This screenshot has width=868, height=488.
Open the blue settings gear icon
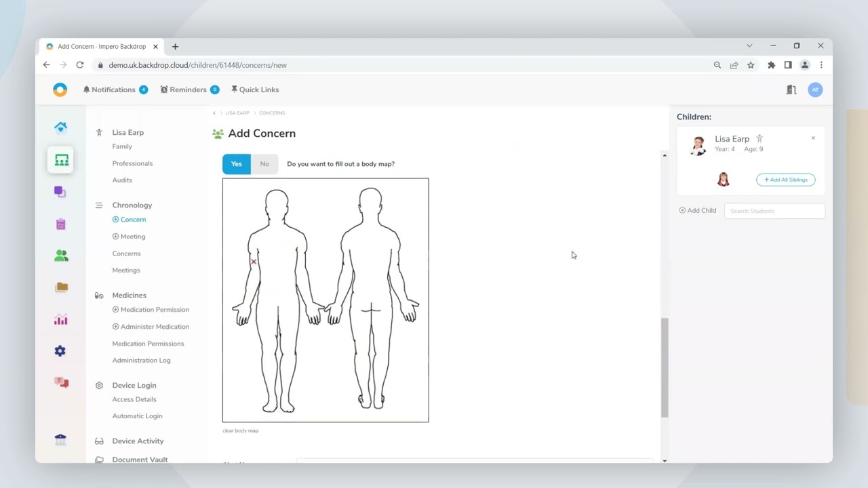click(x=60, y=350)
